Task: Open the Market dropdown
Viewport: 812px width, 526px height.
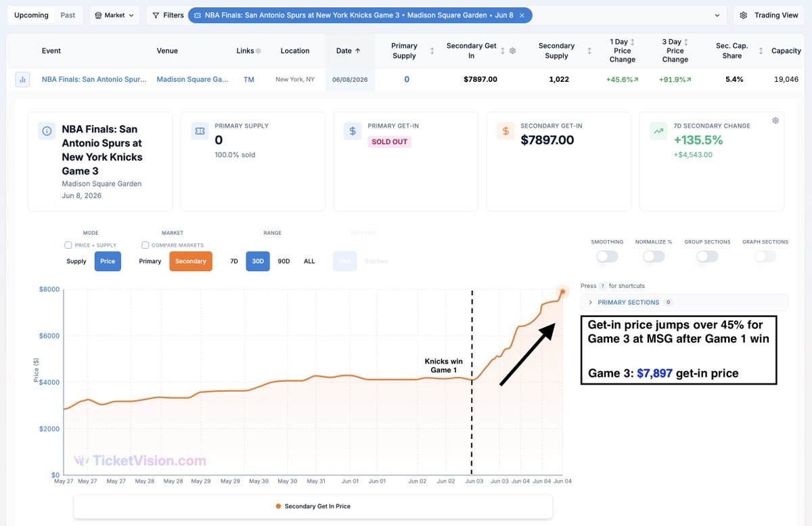Action: (x=114, y=15)
